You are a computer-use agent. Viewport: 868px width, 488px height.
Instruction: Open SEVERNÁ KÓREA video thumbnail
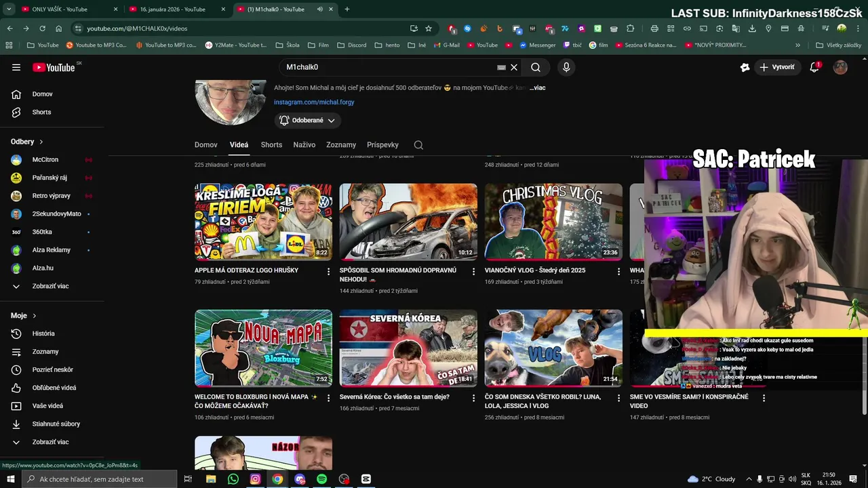[408, 348]
